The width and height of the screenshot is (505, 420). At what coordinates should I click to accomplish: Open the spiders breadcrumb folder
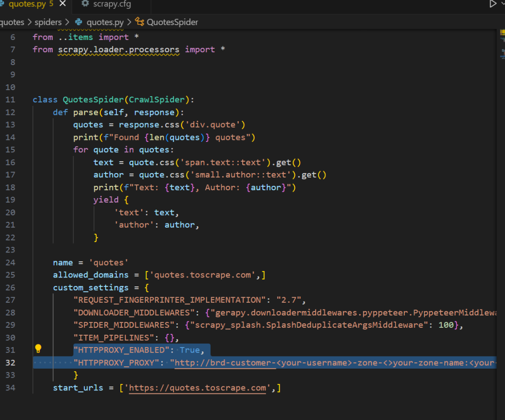(48, 22)
